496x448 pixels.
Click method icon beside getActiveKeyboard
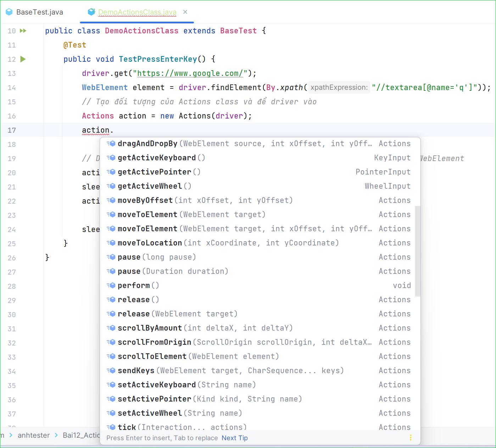coord(111,158)
